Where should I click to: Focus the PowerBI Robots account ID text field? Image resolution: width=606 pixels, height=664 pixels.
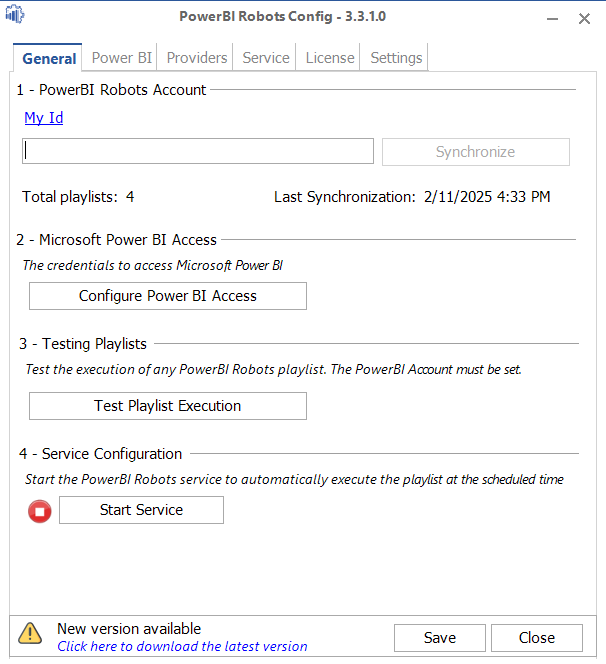(198, 151)
